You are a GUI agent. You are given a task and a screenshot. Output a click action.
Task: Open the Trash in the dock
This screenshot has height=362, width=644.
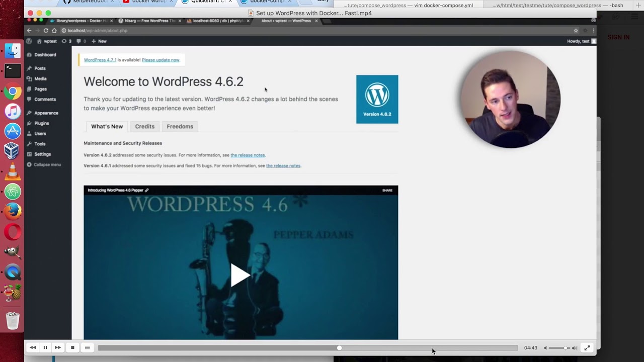(13, 320)
